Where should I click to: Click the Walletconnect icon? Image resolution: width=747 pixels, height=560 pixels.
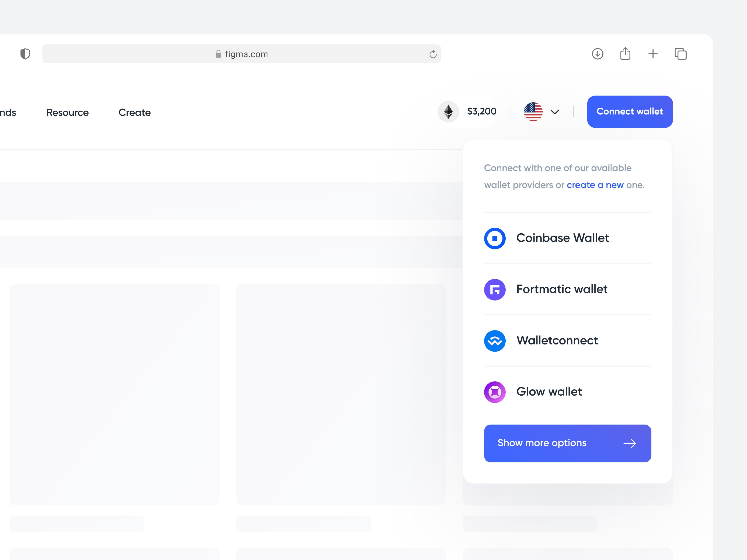(495, 341)
